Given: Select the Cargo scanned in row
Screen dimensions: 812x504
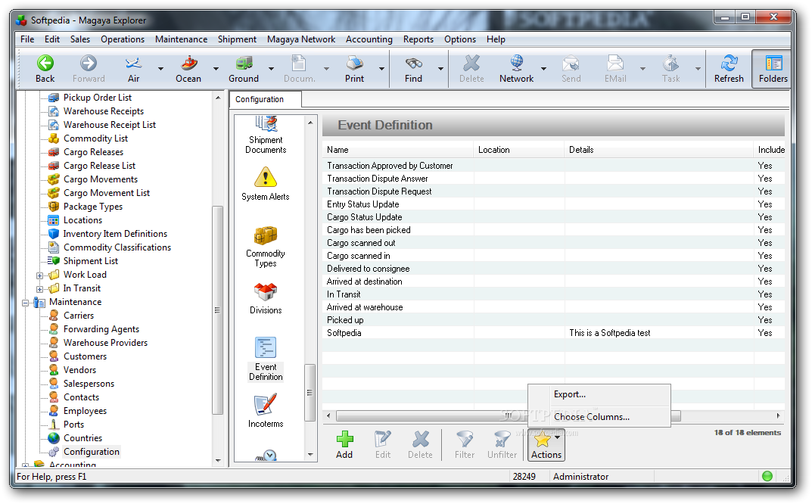Looking at the screenshot, I should 553,256.
